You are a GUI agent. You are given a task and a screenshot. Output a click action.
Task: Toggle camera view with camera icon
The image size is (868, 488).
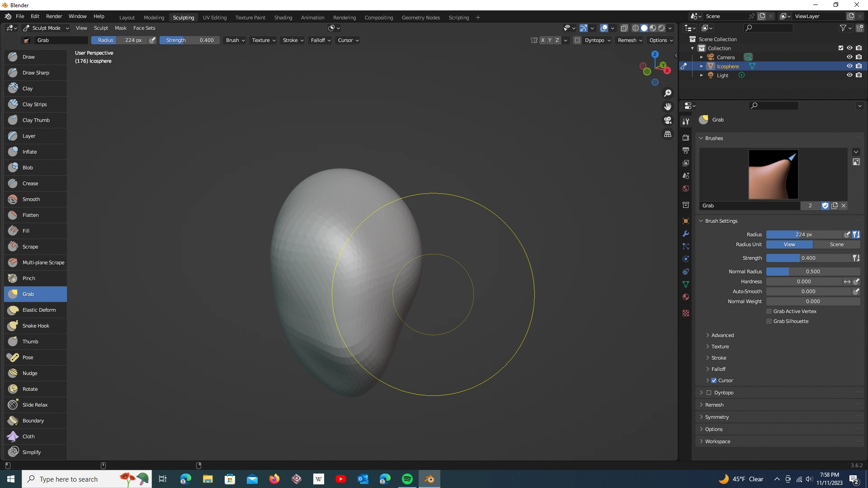point(668,120)
